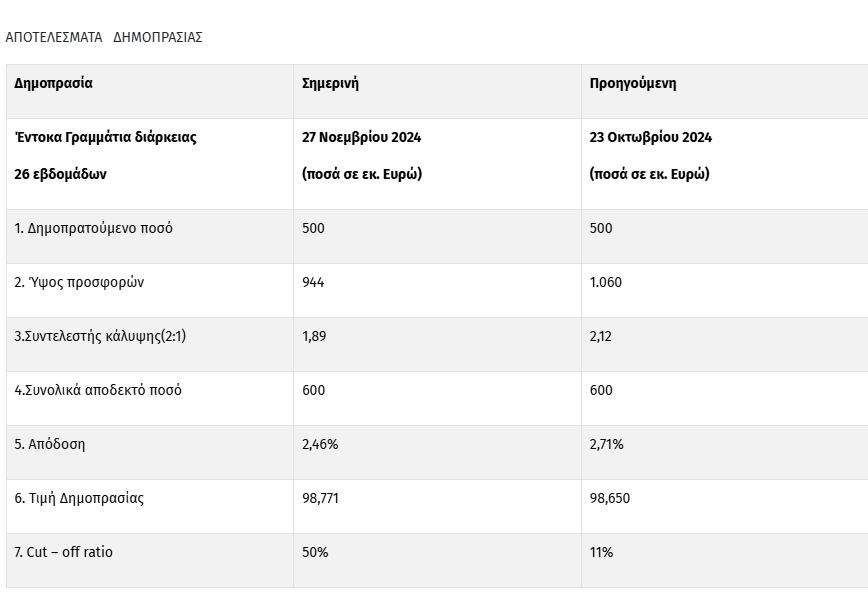Click the 2,12 coverage ratio value
The width and height of the screenshot is (868, 615).
click(x=601, y=336)
